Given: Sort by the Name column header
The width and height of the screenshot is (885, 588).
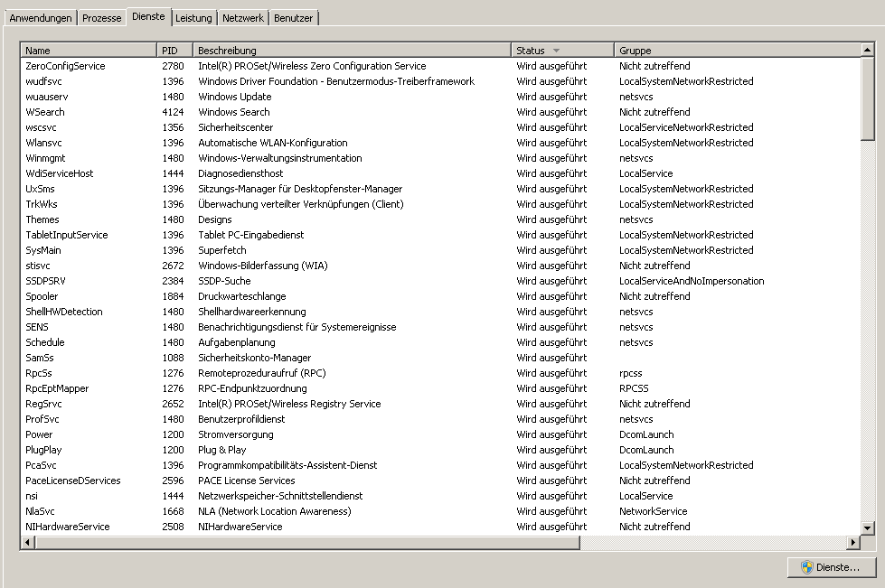Looking at the screenshot, I should (89, 51).
